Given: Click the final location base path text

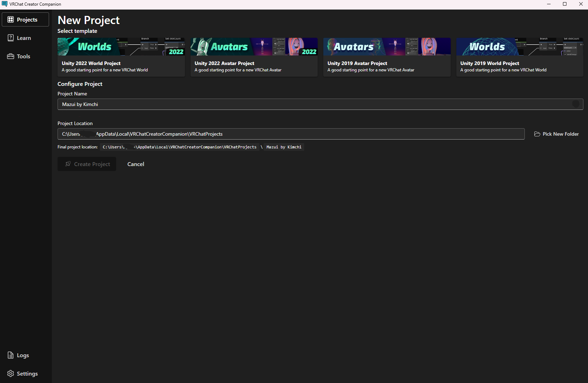Looking at the screenshot, I should click(180, 147).
